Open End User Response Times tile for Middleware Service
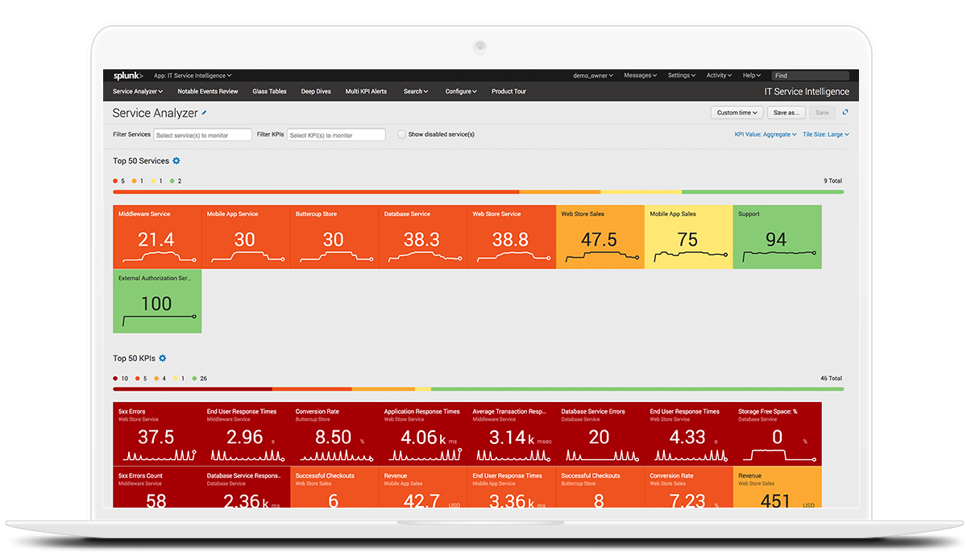The image size is (967, 560). [246, 433]
